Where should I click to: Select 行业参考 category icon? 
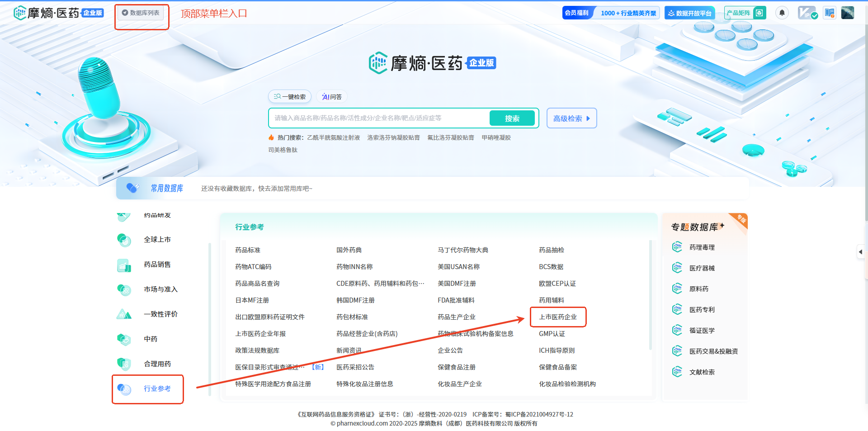point(124,389)
